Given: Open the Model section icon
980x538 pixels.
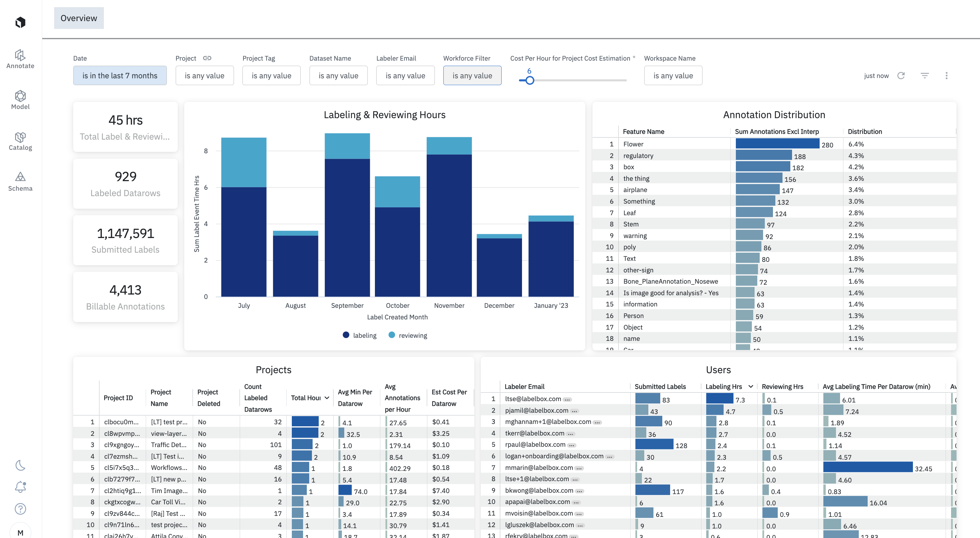Looking at the screenshot, I should pos(20,100).
